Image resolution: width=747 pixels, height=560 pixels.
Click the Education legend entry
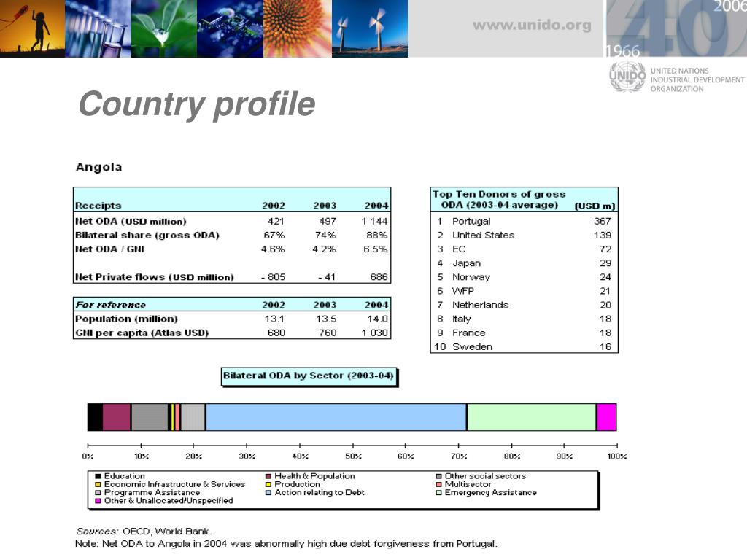click(120, 476)
